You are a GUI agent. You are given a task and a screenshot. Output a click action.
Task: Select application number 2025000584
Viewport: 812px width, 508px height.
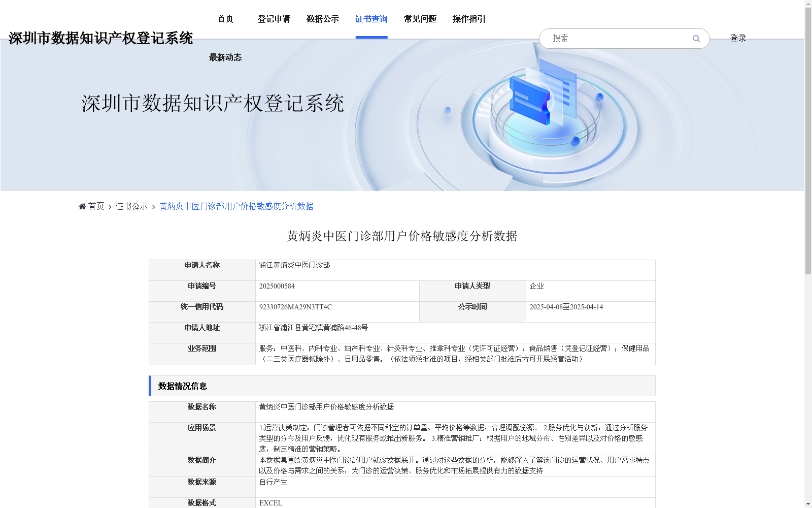pyautogui.click(x=277, y=286)
